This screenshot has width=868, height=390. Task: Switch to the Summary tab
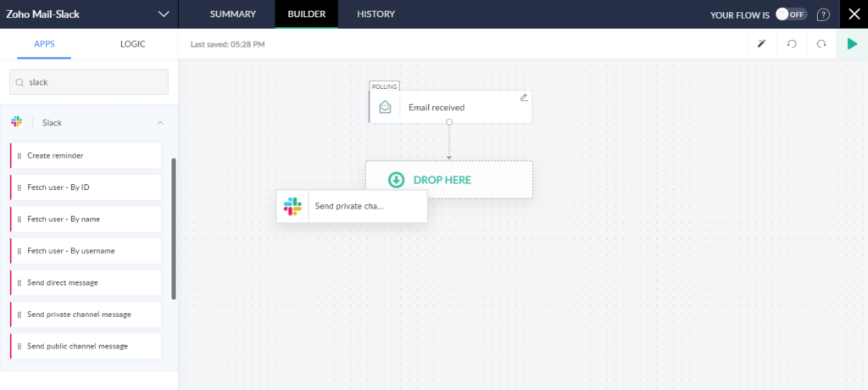[233, 14]
